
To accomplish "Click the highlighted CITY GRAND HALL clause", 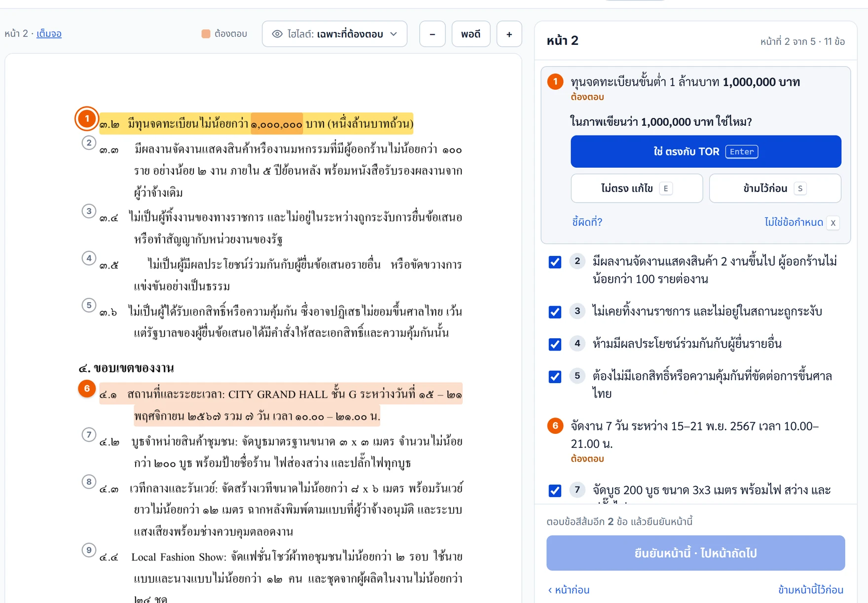I will pos(281,404).
